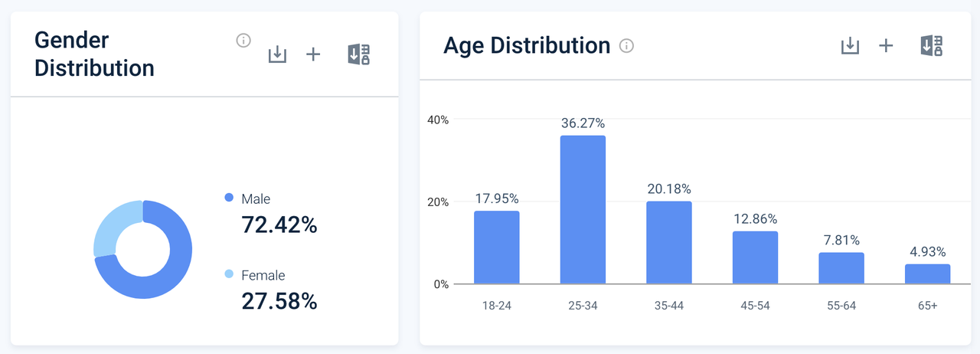Click the 18-24 age bar

496,247
